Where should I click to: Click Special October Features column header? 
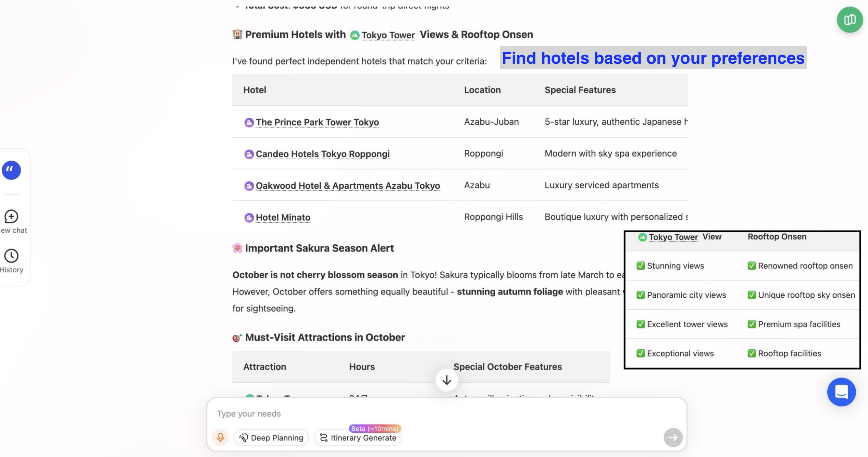coord(508,367)
